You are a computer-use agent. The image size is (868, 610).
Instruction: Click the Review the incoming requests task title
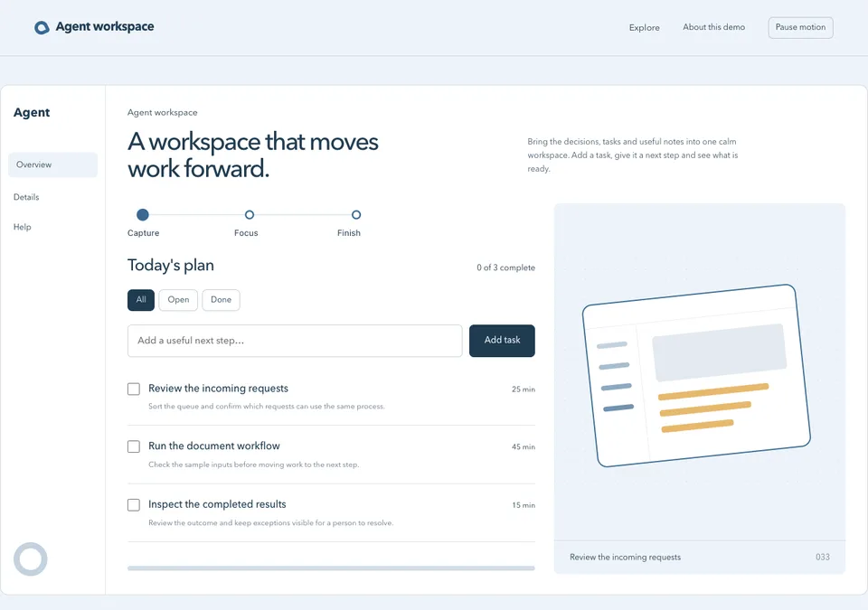click(x=218, y=389)
